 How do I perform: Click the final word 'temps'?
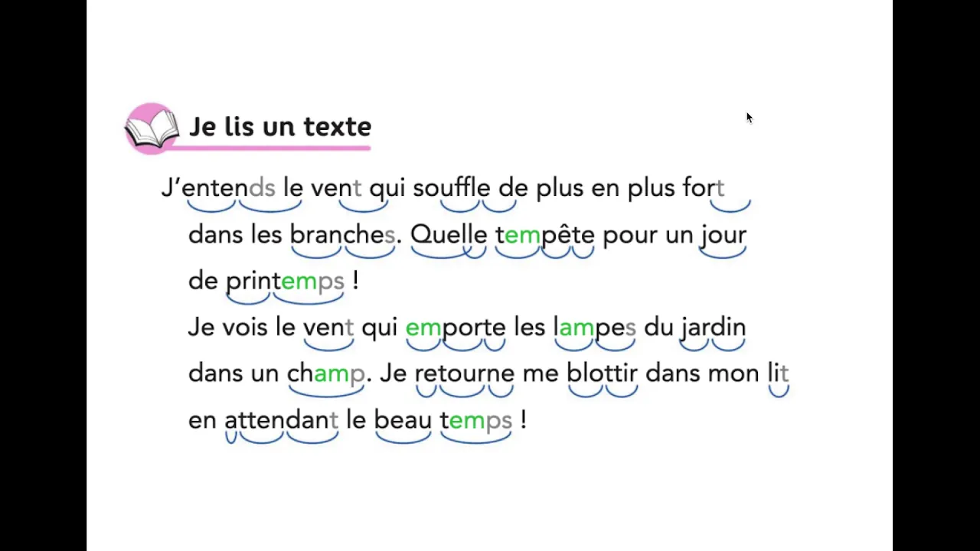click(x=475, y=421)
